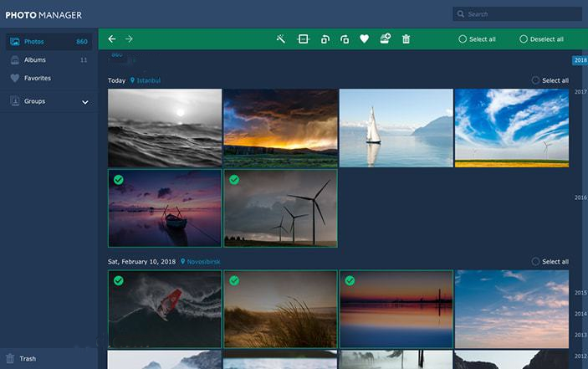Focus the Search input field
This screenshot has width=588, height=369.
coord(518,14)
